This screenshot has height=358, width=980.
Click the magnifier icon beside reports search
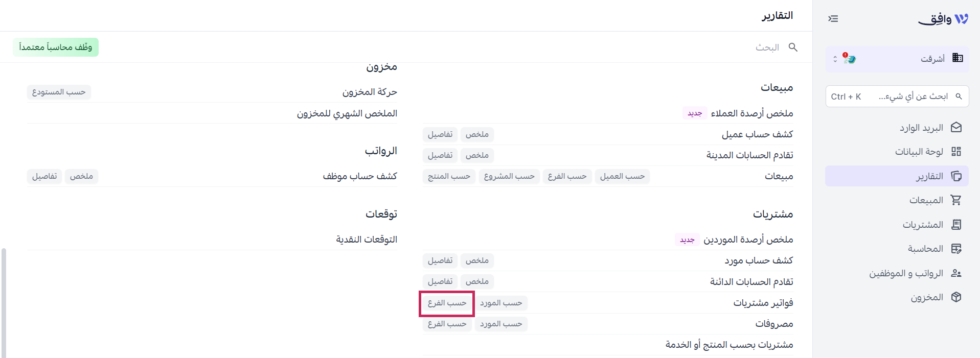tap(793, 47)
